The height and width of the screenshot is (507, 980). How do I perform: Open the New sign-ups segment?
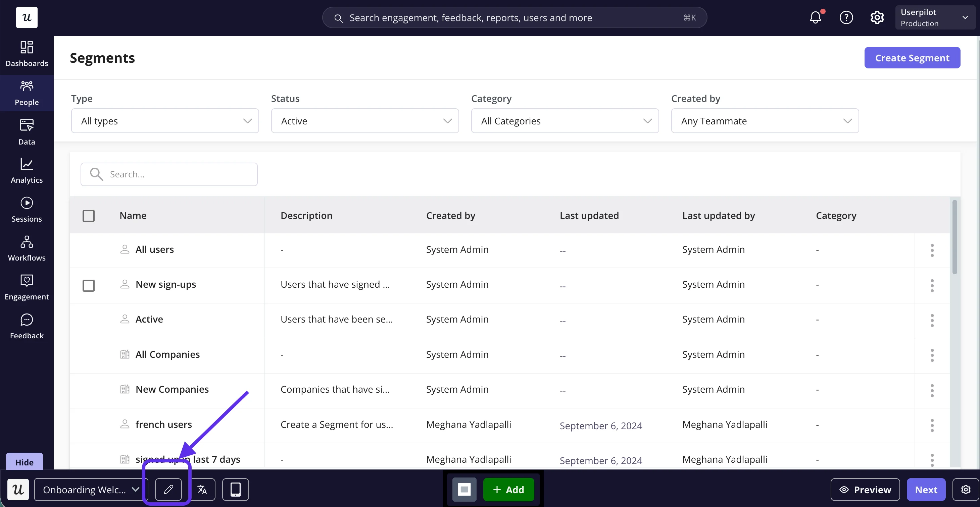(165, 284)
